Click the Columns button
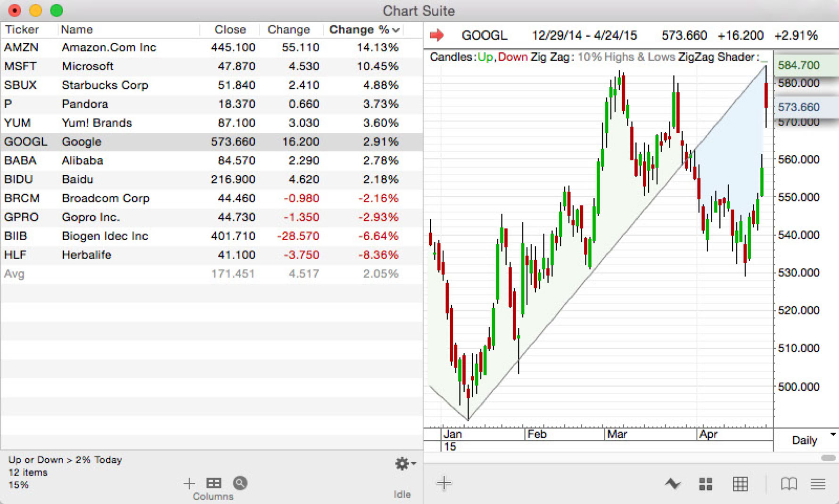The width and height of the screenshot is (839, 504). (x=213, y=483)
